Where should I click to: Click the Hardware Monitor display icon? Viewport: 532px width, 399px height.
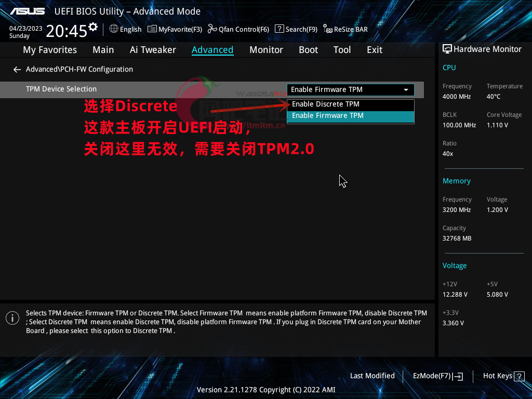(x=447, y=49)
